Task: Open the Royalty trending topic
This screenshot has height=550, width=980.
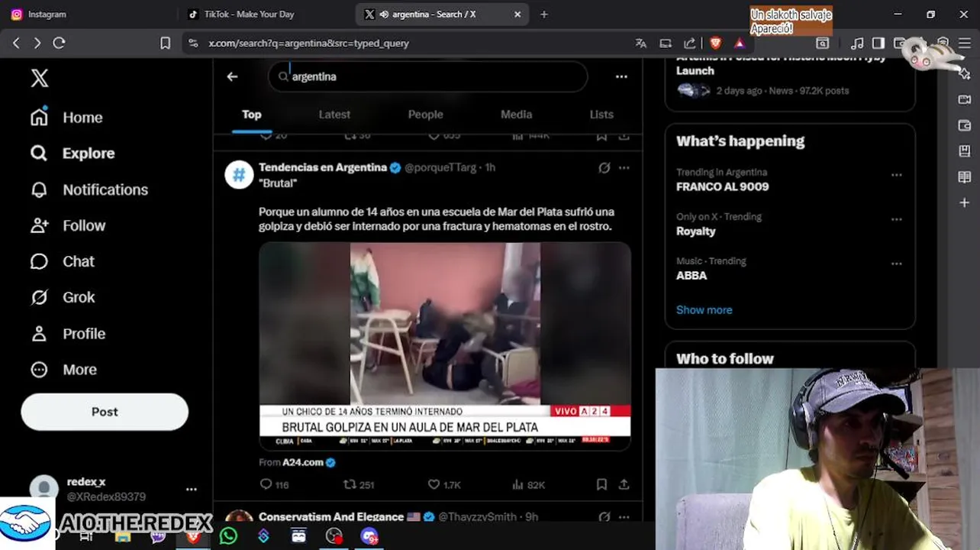Action: coord(695,231)
